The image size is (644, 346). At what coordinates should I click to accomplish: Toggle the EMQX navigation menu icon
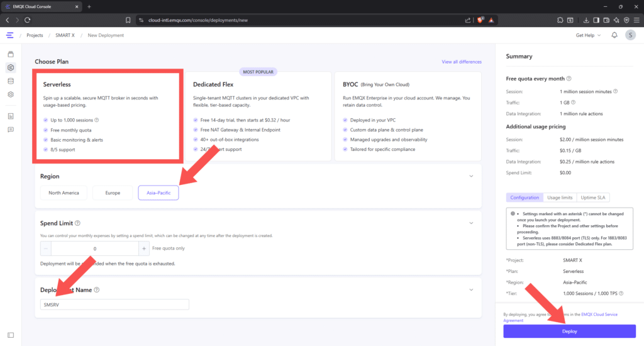10,35
